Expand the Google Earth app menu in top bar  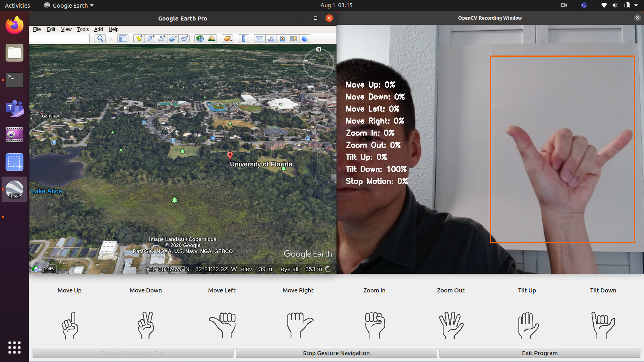pos(69,5)
